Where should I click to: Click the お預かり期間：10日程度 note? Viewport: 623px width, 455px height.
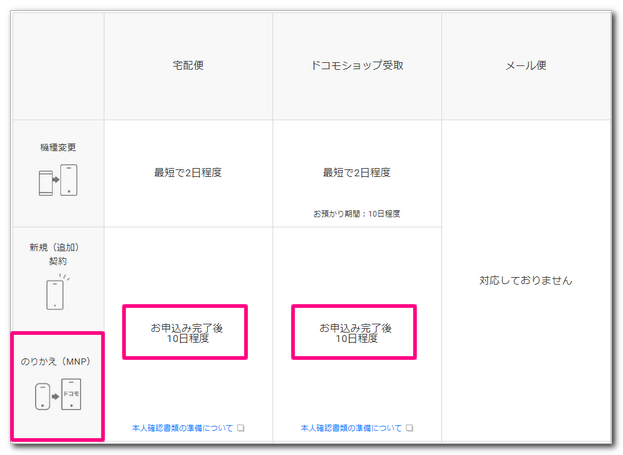click(357, 213)
